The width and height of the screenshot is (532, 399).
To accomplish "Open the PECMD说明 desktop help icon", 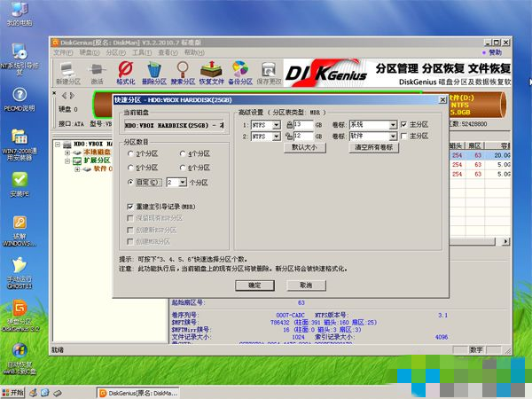I will (19, 96).
